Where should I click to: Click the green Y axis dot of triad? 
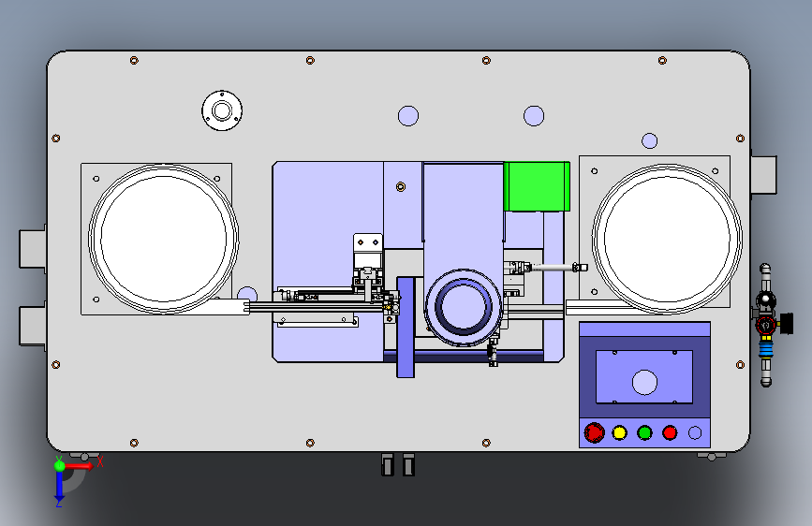[60, 465]
